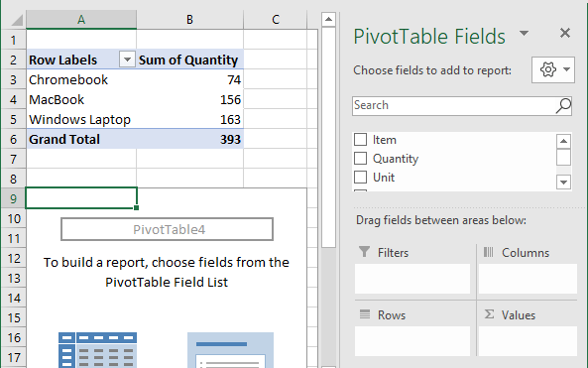588x368 pixels.
Task: Select row 9 header
Action: coord(14,198)
